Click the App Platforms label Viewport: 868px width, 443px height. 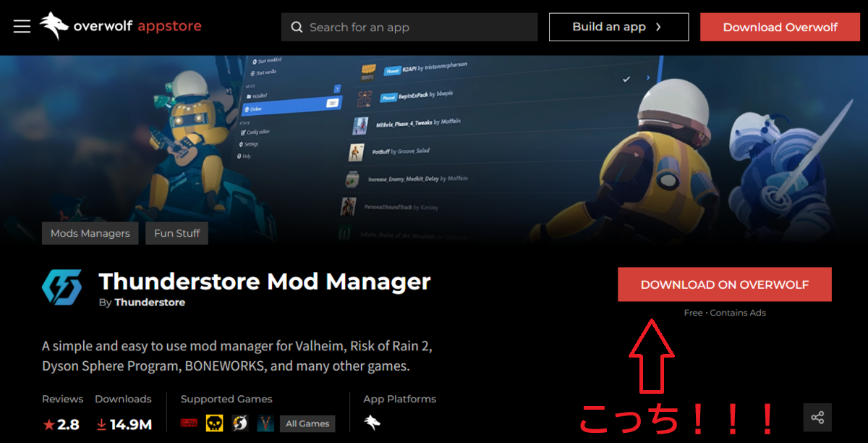pos(400,399)
